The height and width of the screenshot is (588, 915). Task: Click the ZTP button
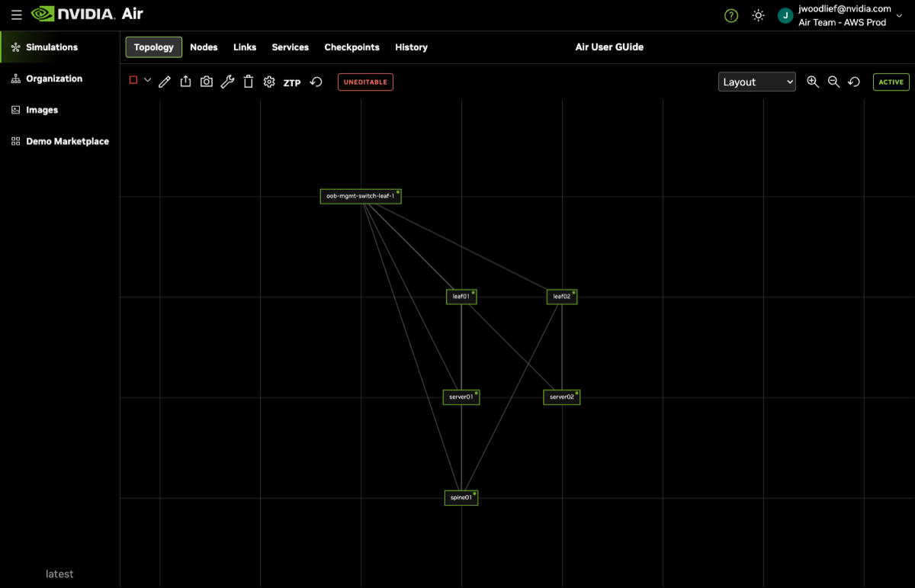coord(292,82)
